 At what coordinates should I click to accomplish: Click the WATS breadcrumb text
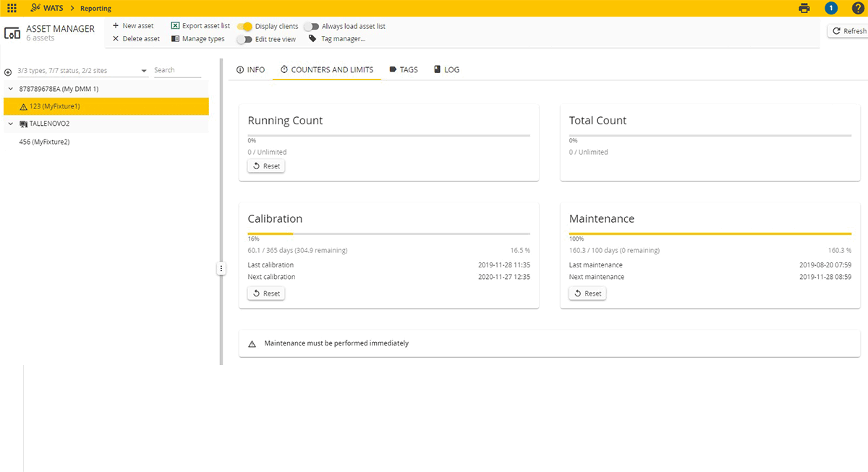click(54, 9)
